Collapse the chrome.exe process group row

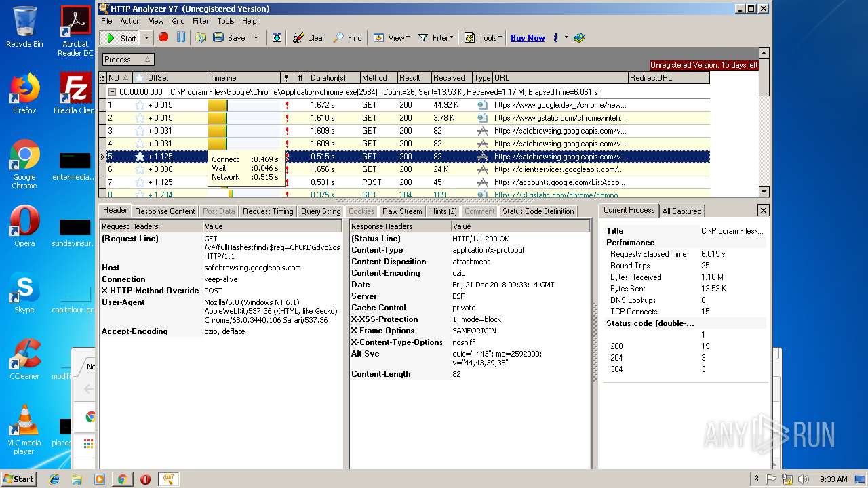point(113,91)
